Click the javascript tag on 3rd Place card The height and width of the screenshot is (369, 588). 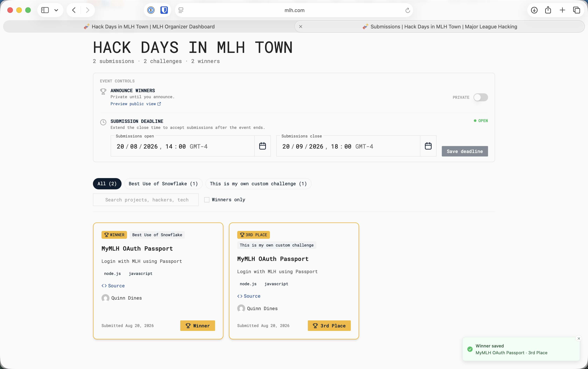[276, 284]
